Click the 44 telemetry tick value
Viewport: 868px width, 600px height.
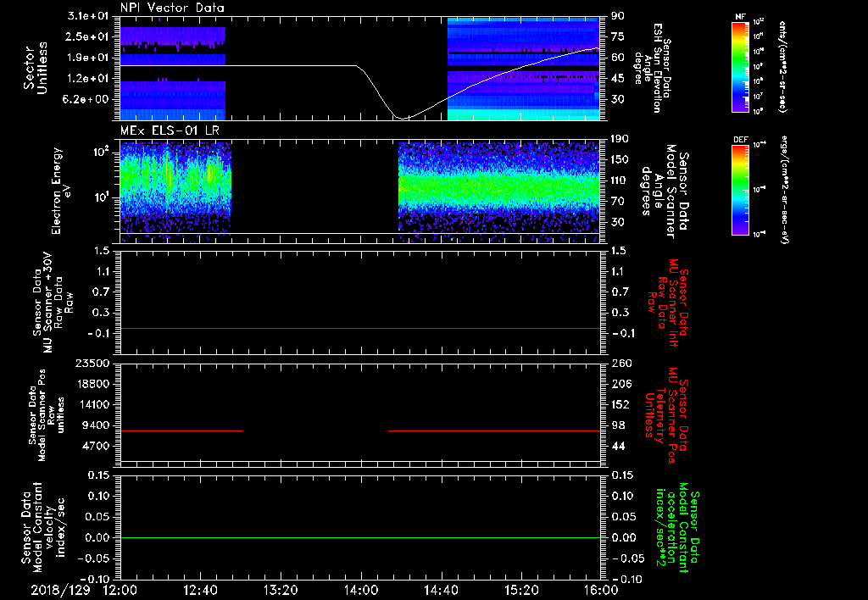tap(618, 446)
